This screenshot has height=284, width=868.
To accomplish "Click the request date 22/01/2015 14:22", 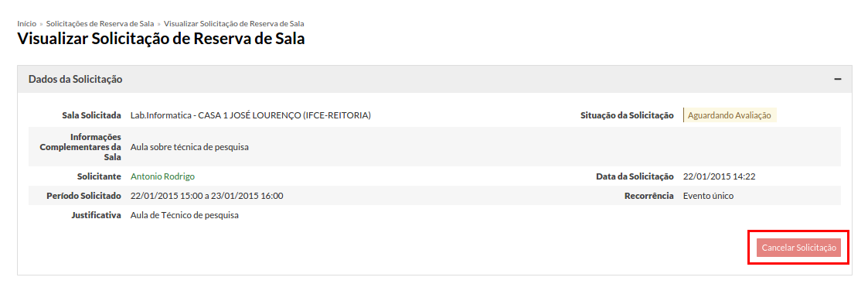I will pyautogui.click(x=720, y=176).
